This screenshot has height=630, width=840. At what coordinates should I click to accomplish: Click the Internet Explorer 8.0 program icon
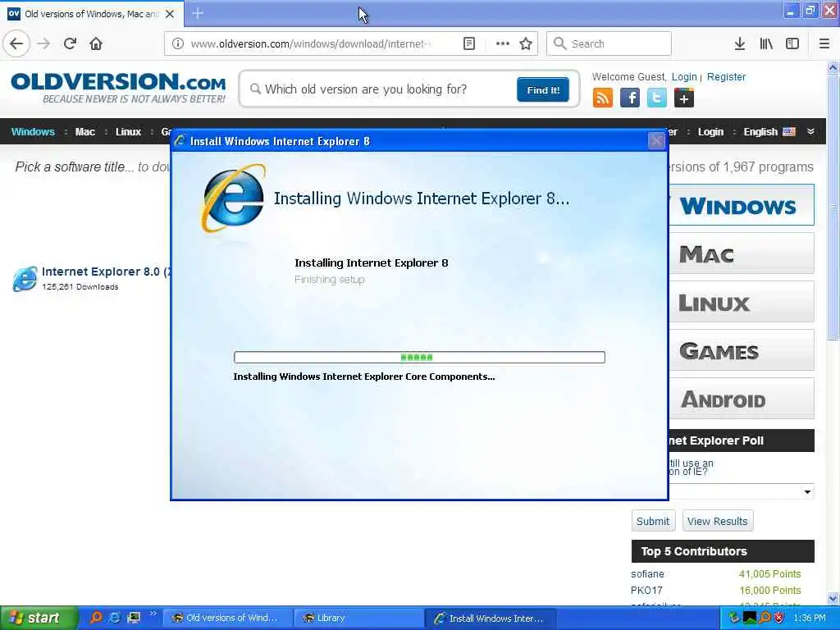tap(25, 279)
